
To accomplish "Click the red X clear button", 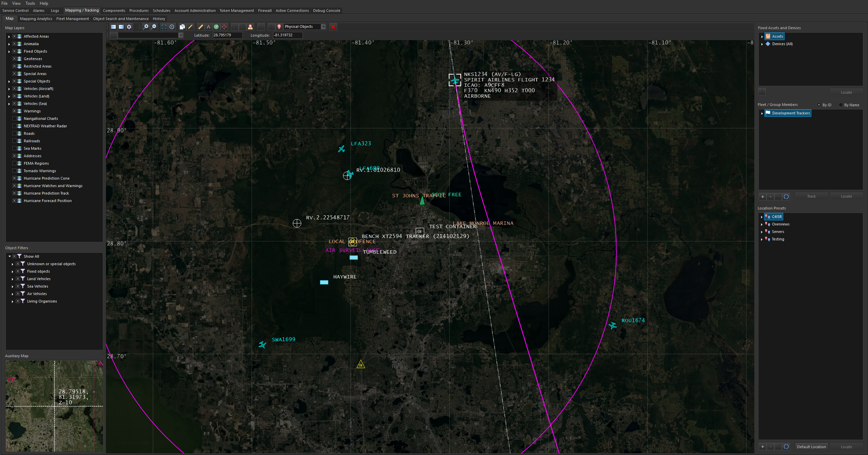I will (333, 27).
